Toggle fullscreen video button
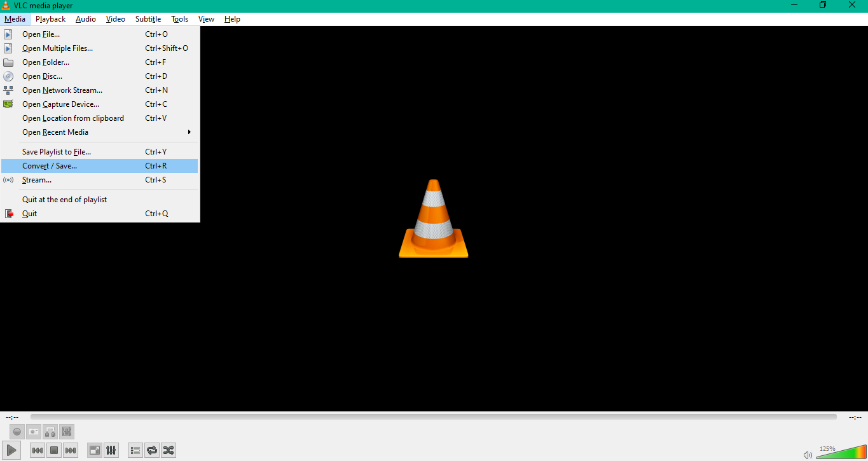The height and width of the screenshot is (461, 868). click(x=95, y=450)
